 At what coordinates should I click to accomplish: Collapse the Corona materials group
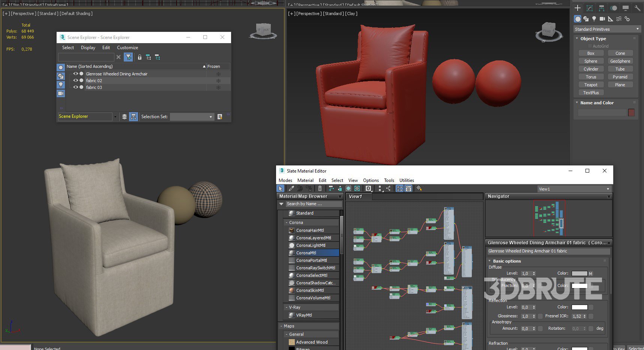point(287,222)
